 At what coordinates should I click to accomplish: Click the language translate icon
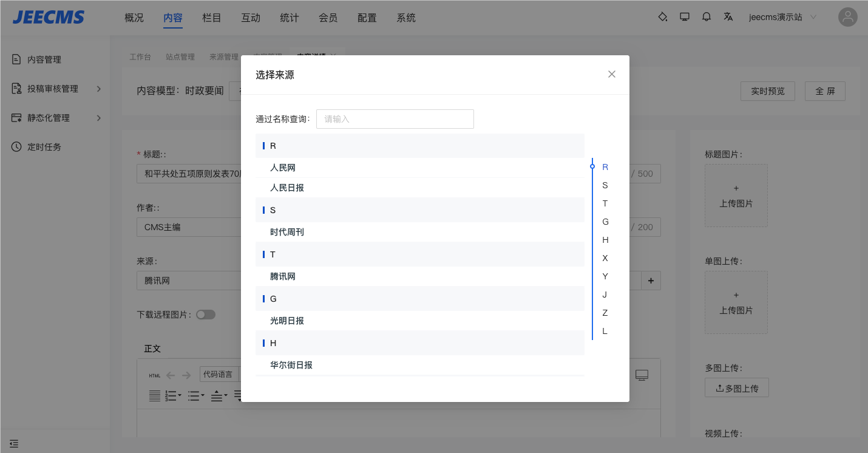point(728,17)
